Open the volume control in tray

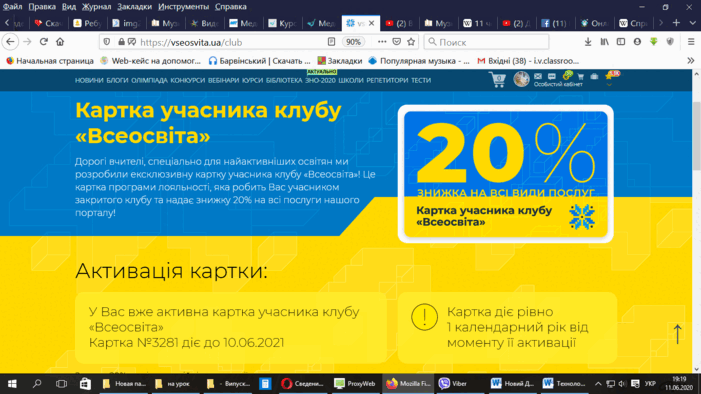(622, 384)
